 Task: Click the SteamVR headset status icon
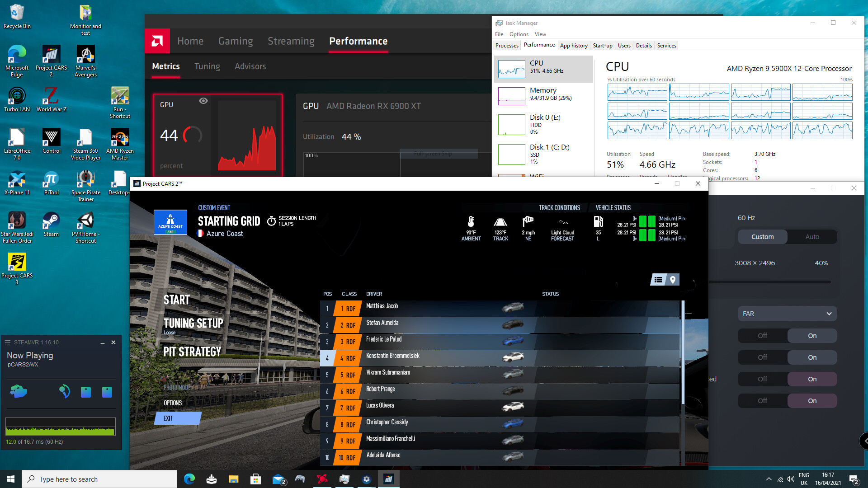[x=19, y=391]
